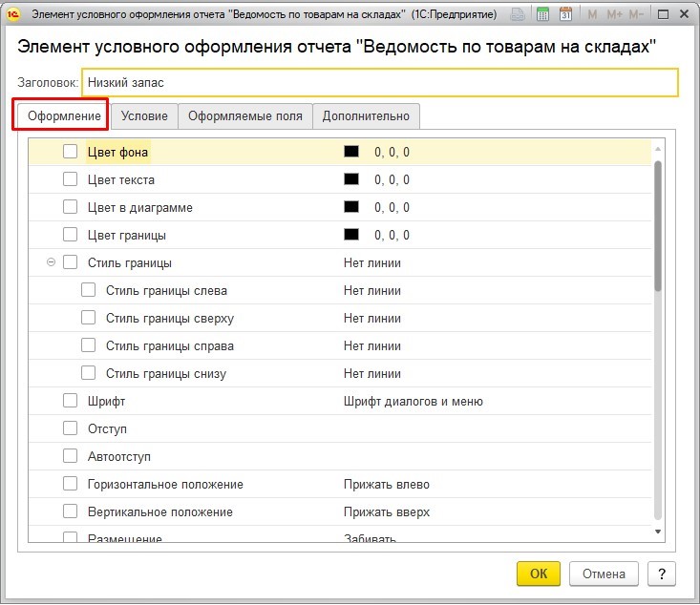Select the Шрифт row label

[106, 401]
